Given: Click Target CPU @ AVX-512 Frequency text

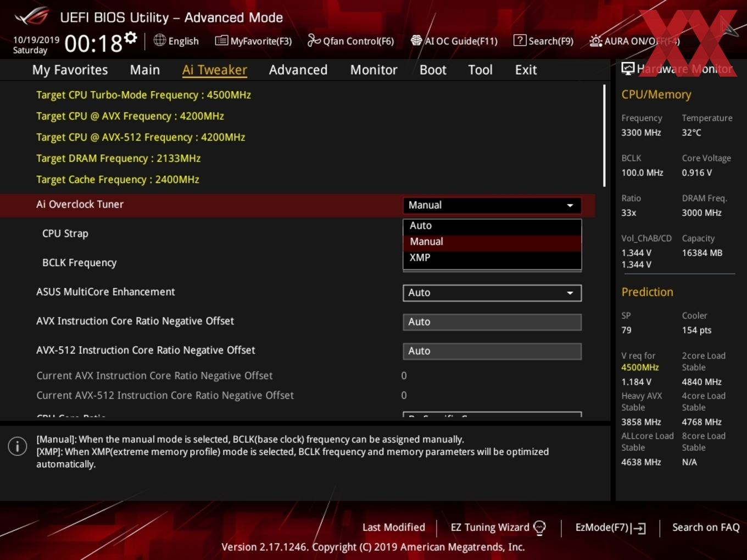Looking at the screenshot, I should [x=141, y=137].
